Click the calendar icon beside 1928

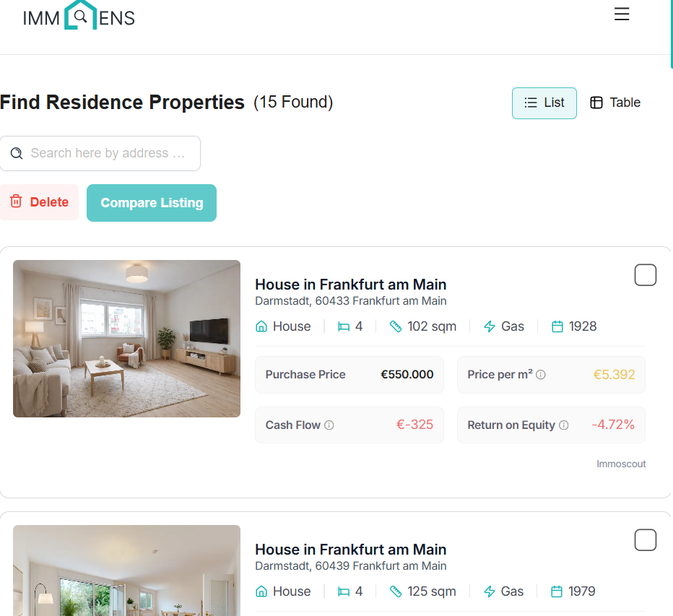(x=557, y=326)
